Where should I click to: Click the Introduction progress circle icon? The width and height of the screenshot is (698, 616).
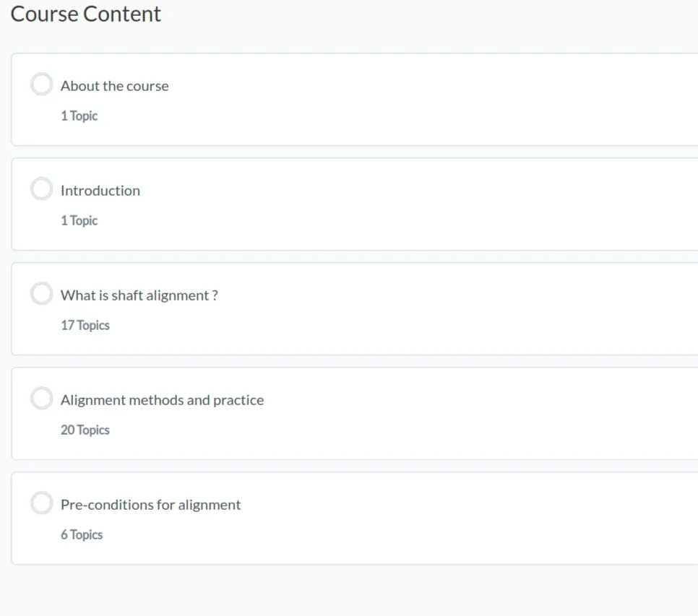point(41,188)
